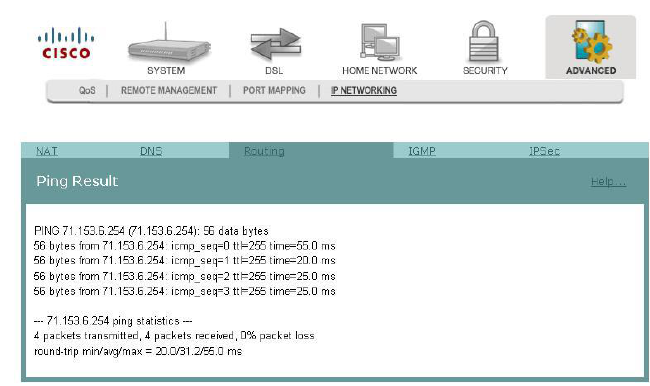Select the Security padlock icon
This screenshot has width=650, height=386.
(484, 42)
